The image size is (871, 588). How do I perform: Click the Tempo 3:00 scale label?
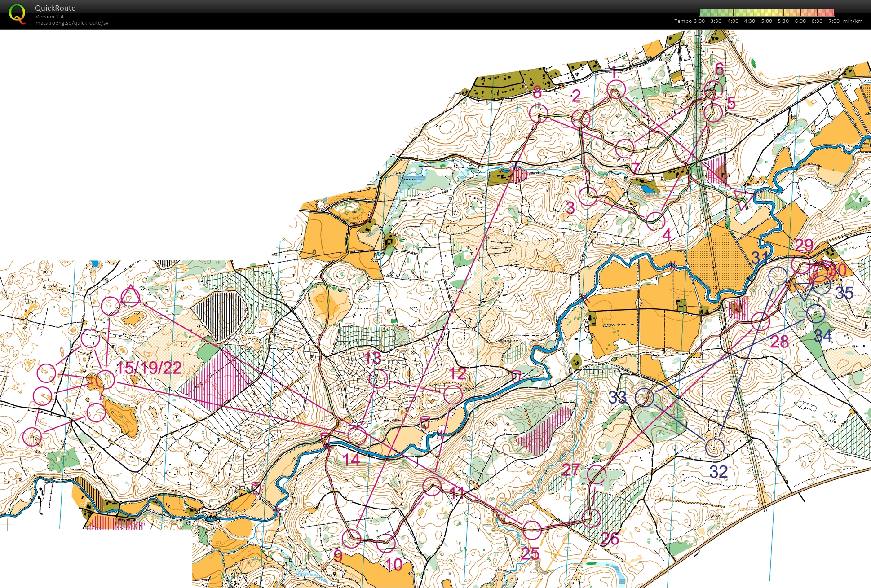[690, 21]
